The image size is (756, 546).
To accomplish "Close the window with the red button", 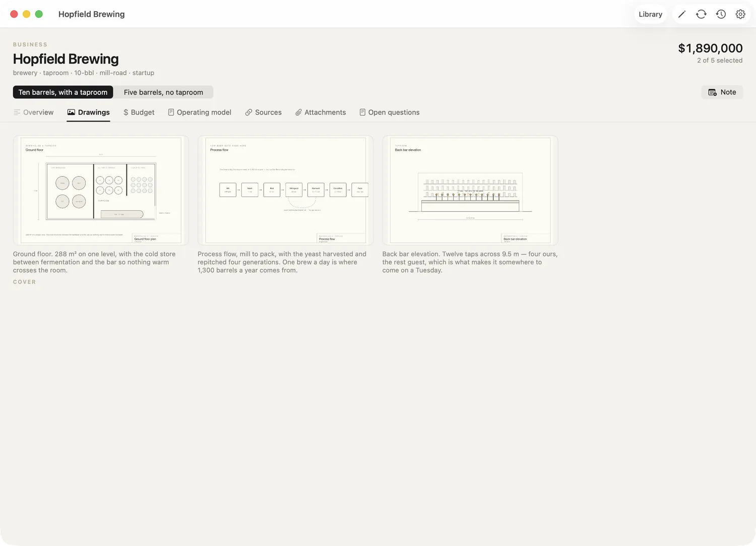I will point(14,14).
